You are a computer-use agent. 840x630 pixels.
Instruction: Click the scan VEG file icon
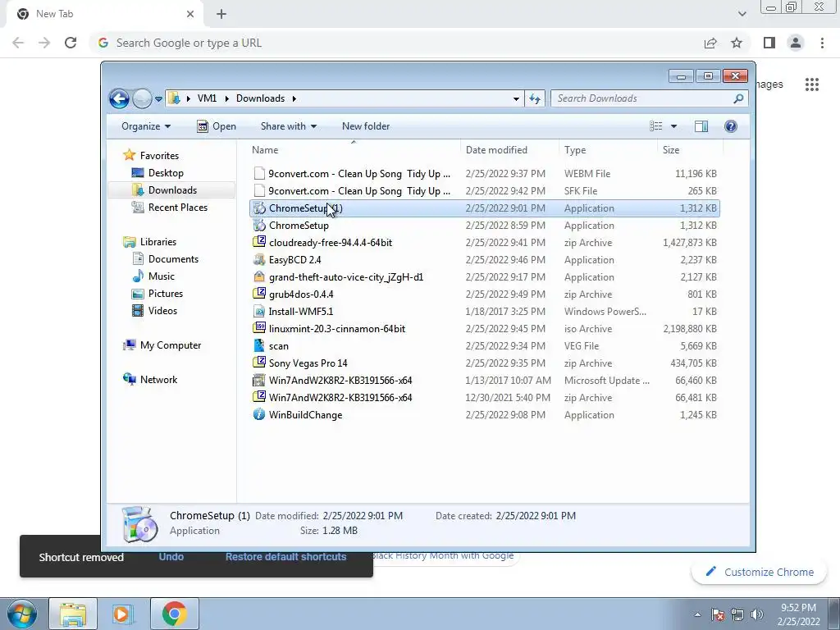click(259, 345)
